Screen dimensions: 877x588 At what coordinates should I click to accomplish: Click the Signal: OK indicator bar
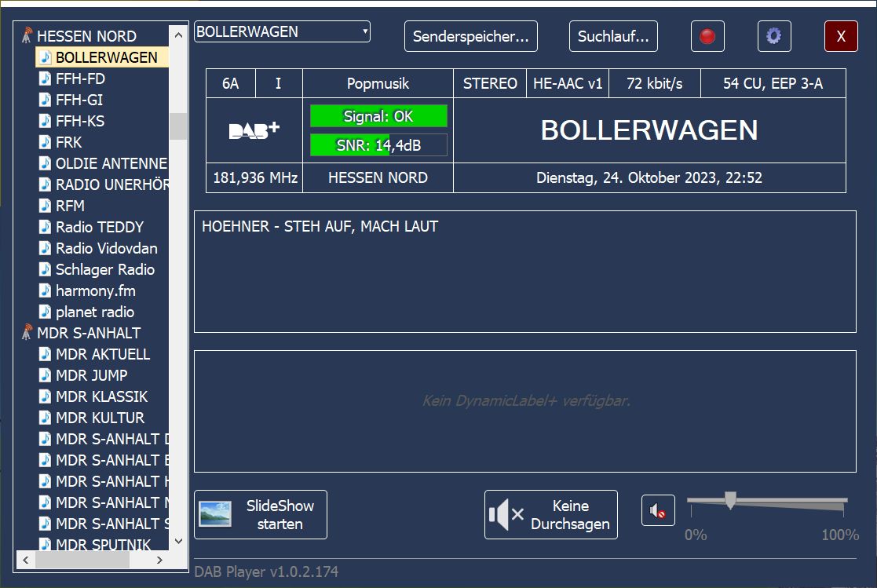pos(378,116)
